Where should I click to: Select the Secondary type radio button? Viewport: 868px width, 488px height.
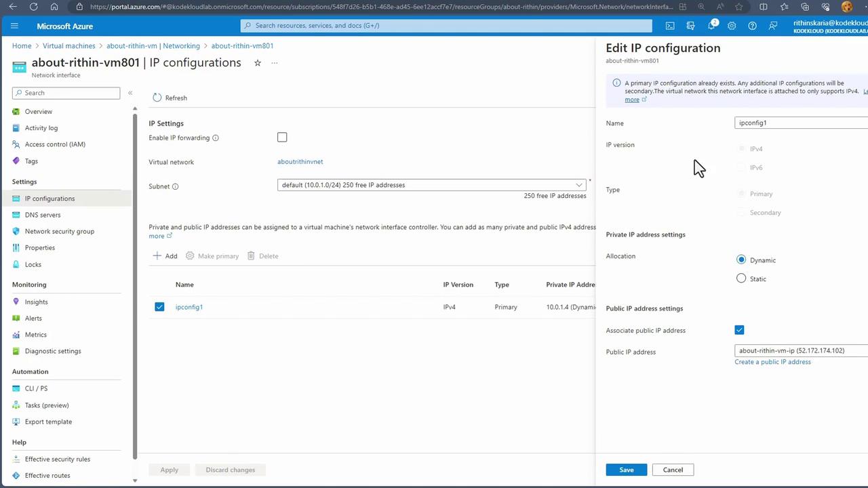[742, 213]
